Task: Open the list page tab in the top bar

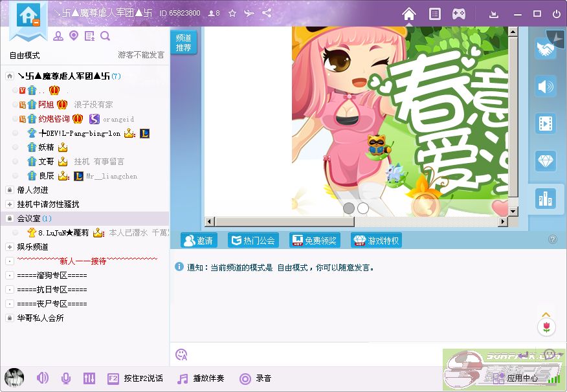Action: [x=435, y=14]
